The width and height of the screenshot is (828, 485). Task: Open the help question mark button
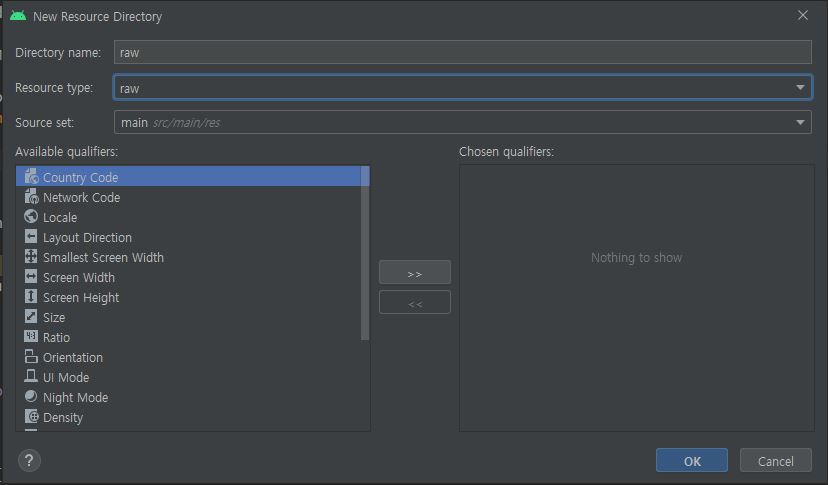[29, 461]
